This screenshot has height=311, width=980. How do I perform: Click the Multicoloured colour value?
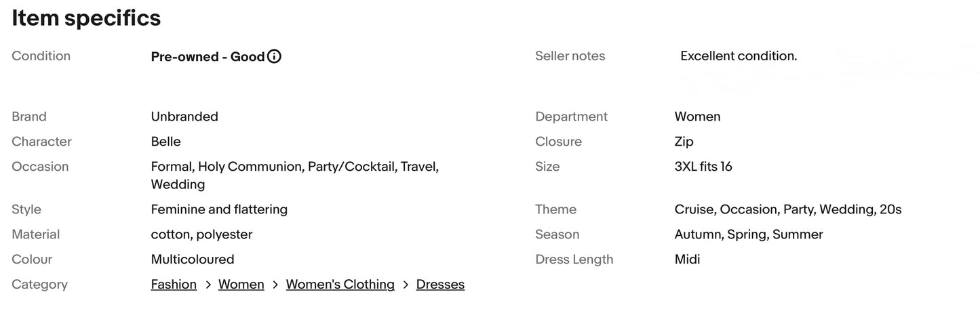click(193, 260)
